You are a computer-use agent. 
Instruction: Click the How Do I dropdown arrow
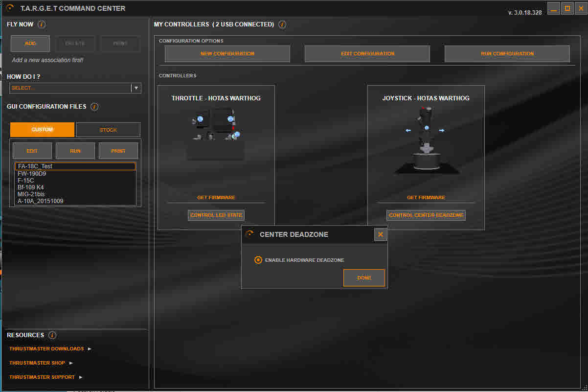pos(136,88)
